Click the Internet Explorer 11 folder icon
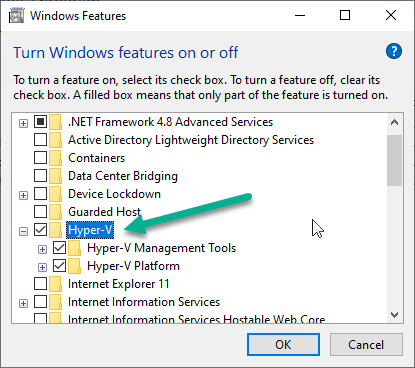The image size is (415, 368). tap(55, 284)
